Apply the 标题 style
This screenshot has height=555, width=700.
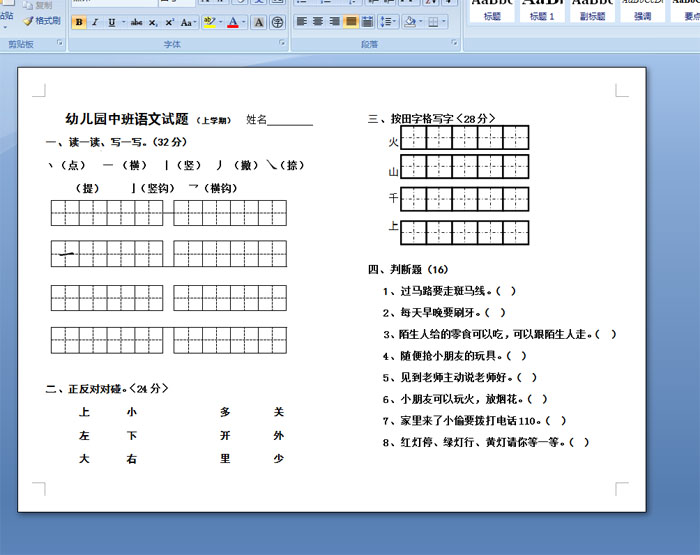[x=492, y=11]
